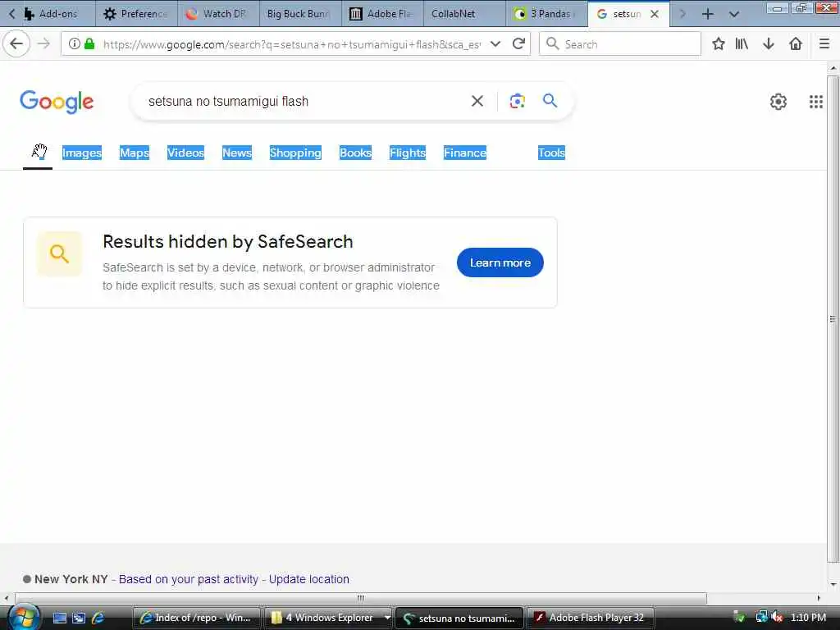Switch to News results
Screen dimensions: 840x630
[237, 153]
